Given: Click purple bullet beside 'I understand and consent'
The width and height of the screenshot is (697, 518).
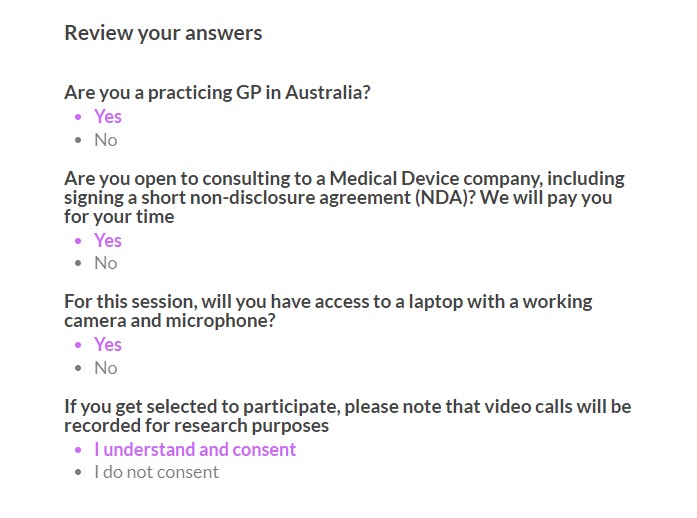Looking at the screenshot, I should pyautogui.click(x=79, y=450).
